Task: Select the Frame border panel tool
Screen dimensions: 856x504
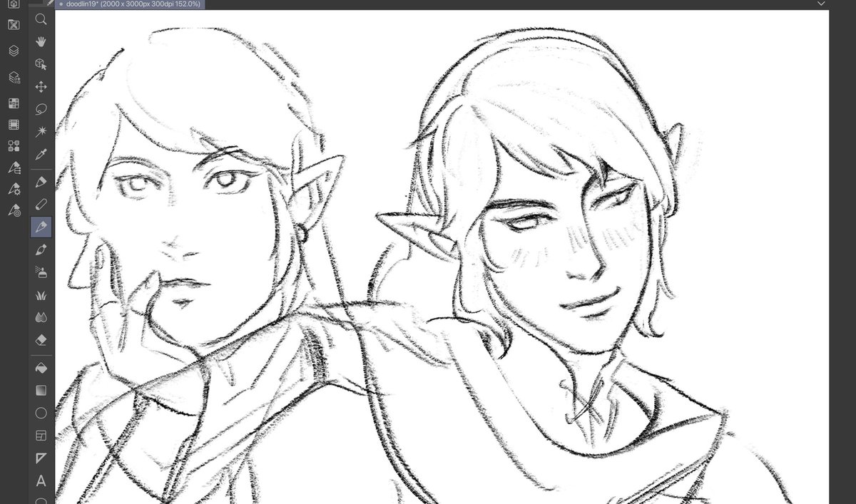Action: 41,435
